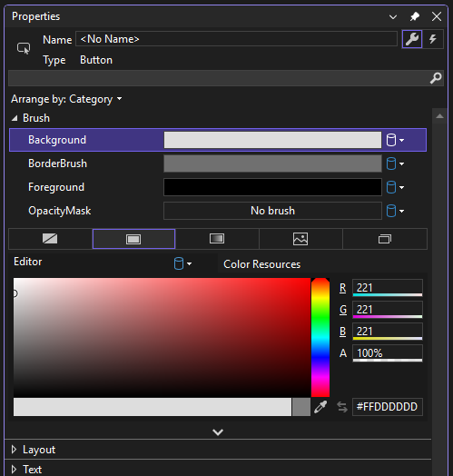Click the current color preview bar
The height and width of the screenshot is (476, 453).
pyautogui.click(x=153, y=407)
